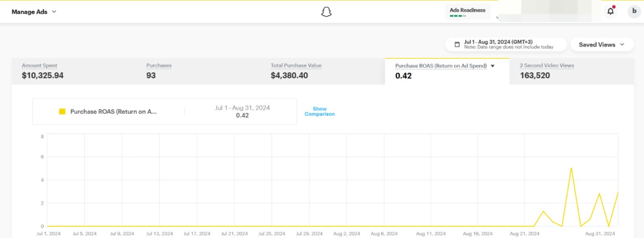Open the notifications bell

pos(610,11)
